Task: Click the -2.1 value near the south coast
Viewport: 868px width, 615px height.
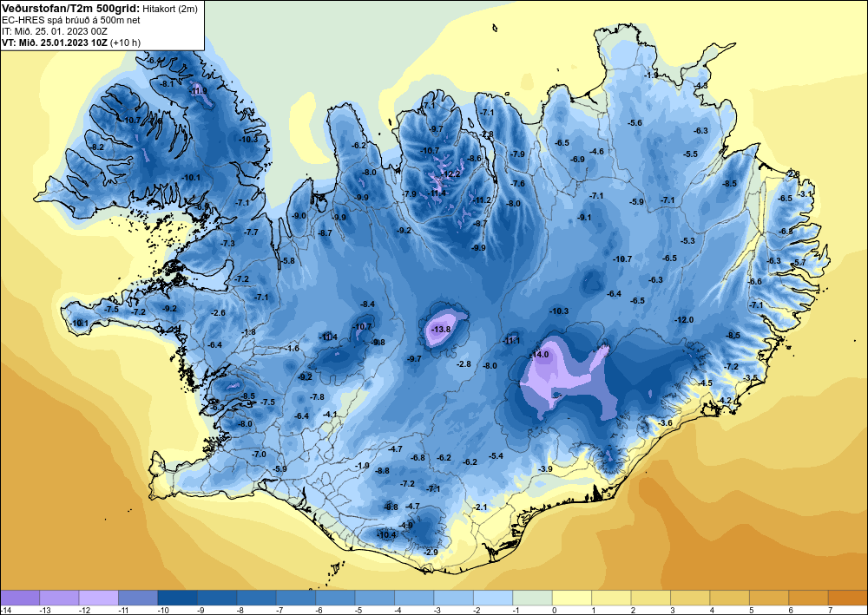Action: click(x=480, y=507)
